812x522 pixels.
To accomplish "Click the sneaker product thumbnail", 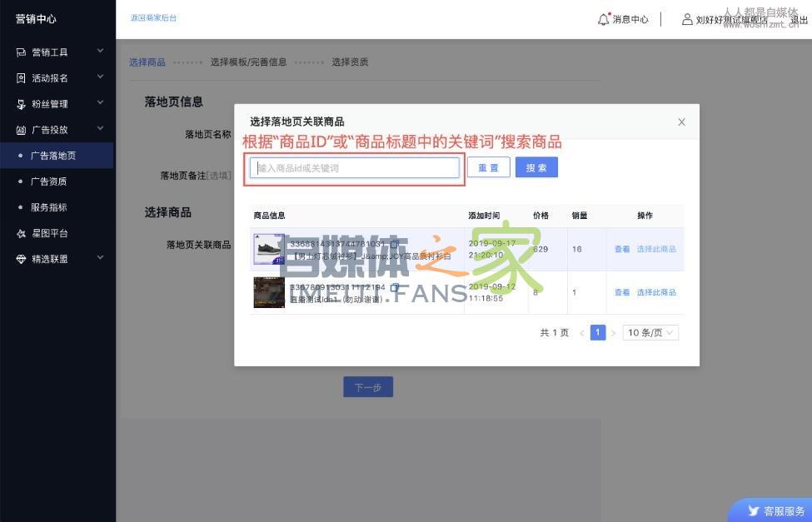I will click(269, 249).
